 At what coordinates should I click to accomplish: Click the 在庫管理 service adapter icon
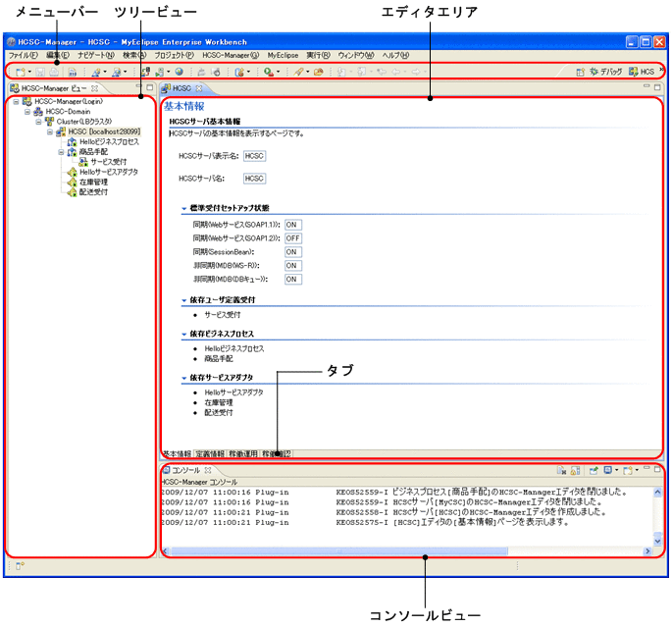(x=71, y=182)
